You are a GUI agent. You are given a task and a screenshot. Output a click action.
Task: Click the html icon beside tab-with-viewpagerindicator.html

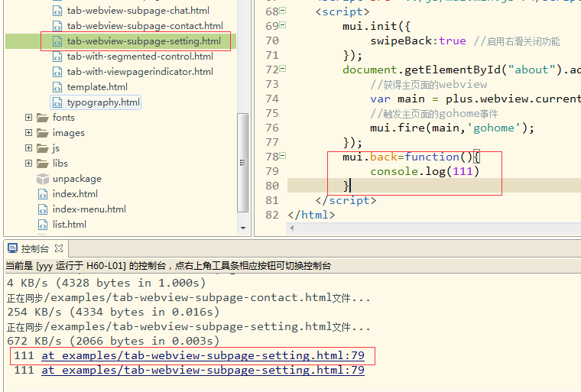pyautogui.click(x=57, y=72)
